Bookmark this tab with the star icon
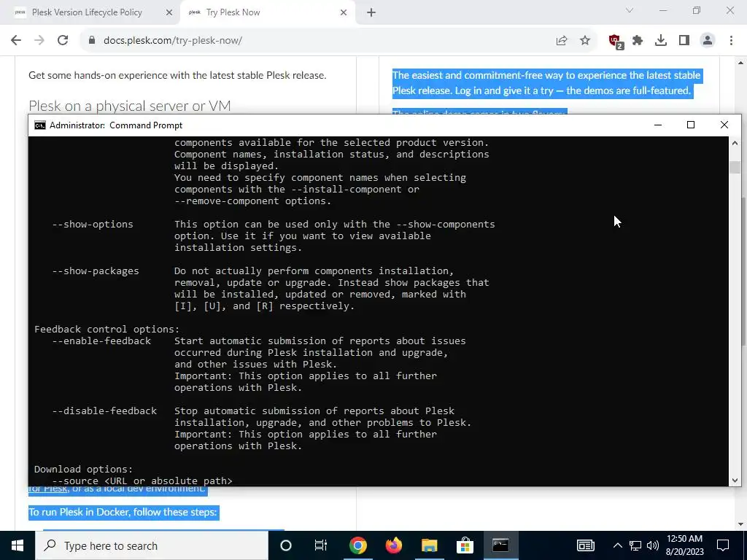The height and width of the screenshot is (560, 747). pyautogui.click(x=585, y=41)
